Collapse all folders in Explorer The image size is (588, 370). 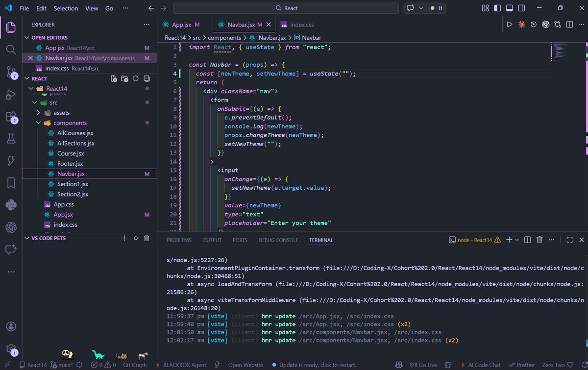pyautogui.click(x=147, y=78)
